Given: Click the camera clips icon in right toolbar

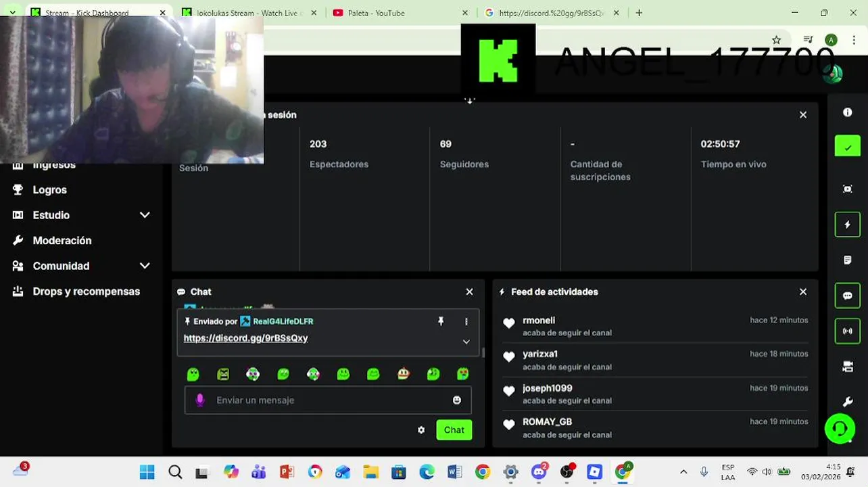Looking at the screenshot, I should click(x=847, y=367).
